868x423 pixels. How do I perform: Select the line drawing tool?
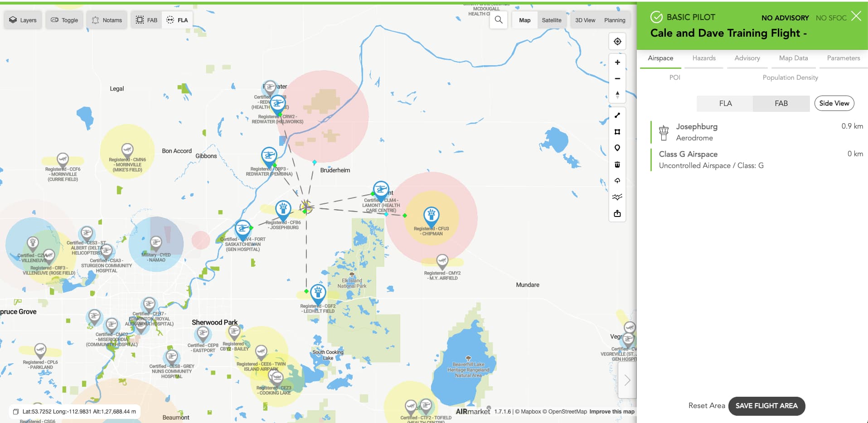coord(617,115)
